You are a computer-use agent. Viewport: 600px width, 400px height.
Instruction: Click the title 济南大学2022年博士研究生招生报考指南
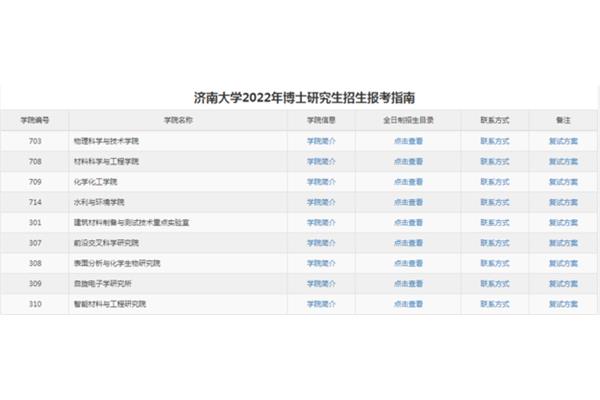coord(304,98)
